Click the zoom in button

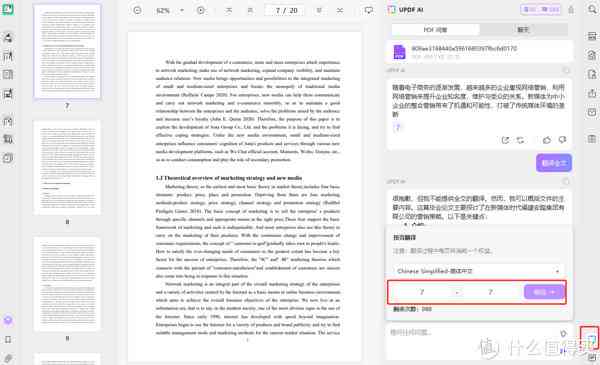201,10
